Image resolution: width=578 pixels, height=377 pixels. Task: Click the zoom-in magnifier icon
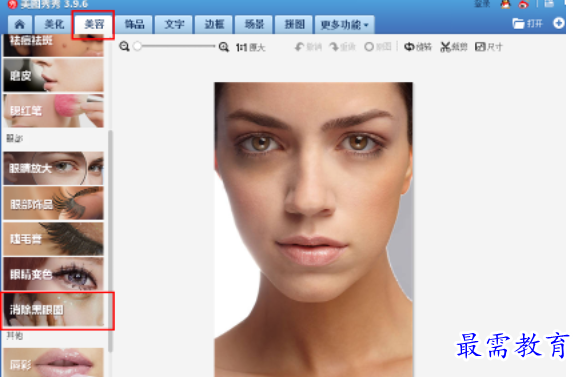223,47
